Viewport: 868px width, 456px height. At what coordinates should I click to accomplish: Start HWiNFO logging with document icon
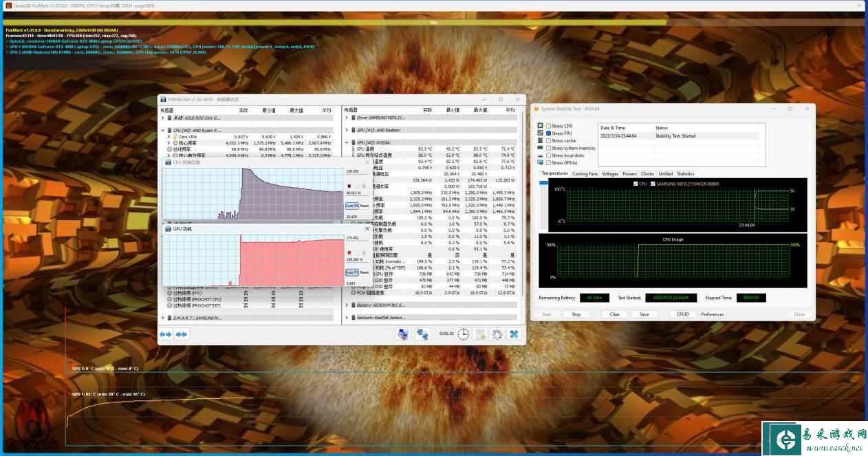coord(479,334)
